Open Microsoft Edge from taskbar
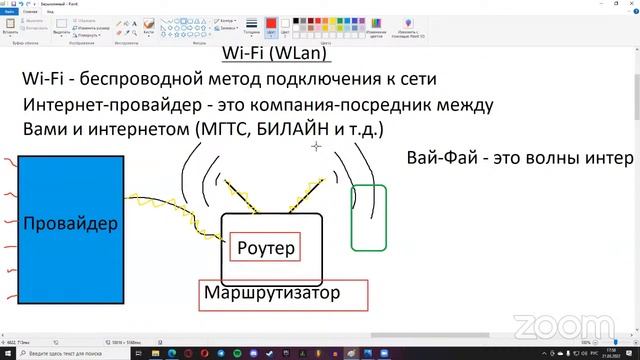This screenshot has width=640, height=360. (x=172, y=353)
